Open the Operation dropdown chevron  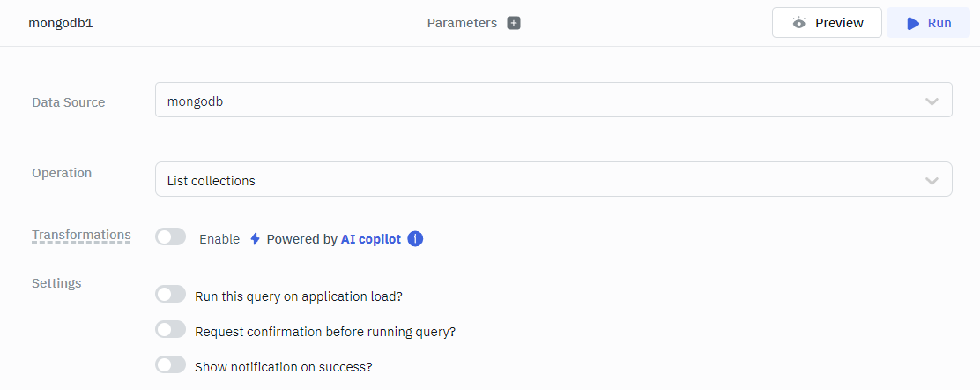pos(932,181)
